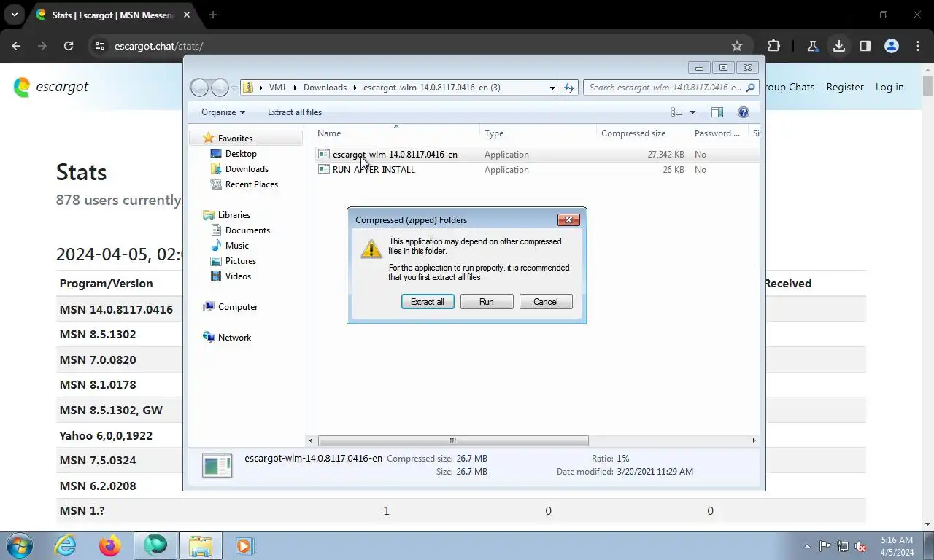Open Chrome labs flask icon
Image resolution: width=934 pixels, height=560 pixels.
click(812, 46)
